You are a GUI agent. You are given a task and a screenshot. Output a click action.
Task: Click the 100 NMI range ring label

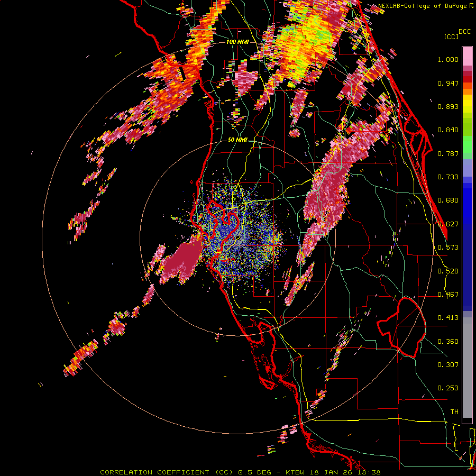(x=237, y=42)
